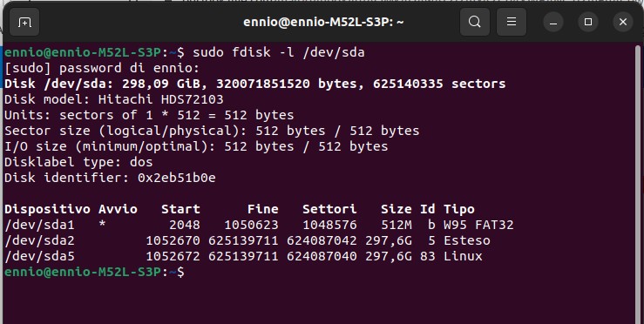Open a new terminal tab
This screenshot has width=644, height=324.
click(x=24, y=22)
